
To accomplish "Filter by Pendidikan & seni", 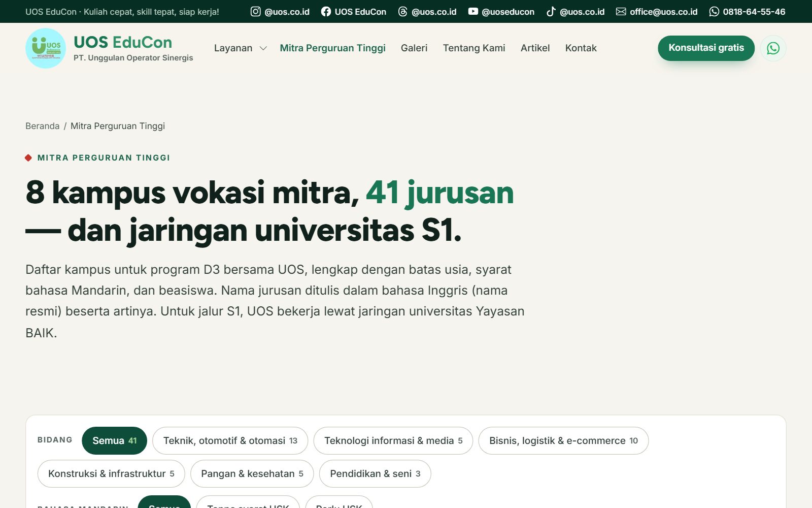I will click(x=375, y=473).
